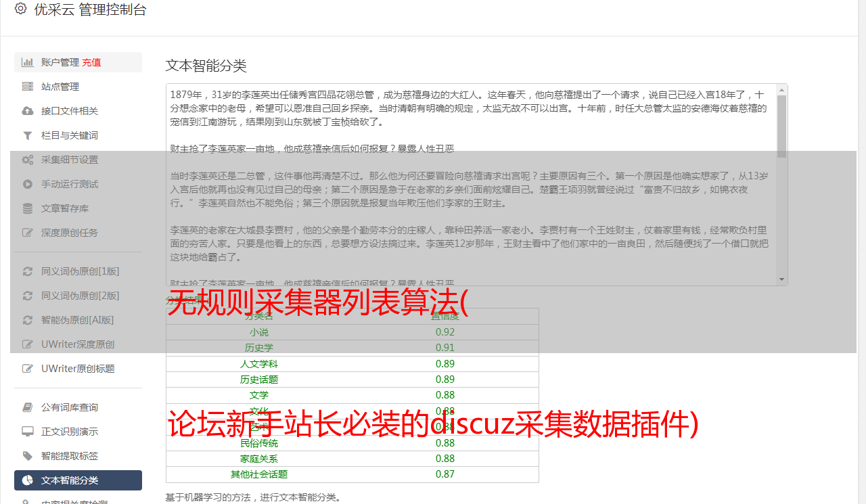Viewport: 866px width, 504px height.
Task: Click the 0.89 value in the 历史话题 row
Action: 445,380
